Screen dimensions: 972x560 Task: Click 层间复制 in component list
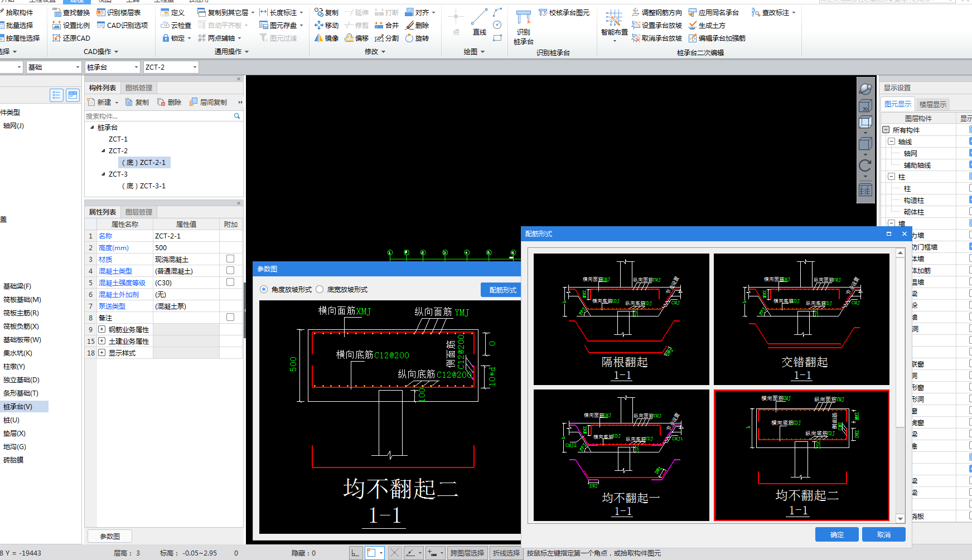point(208,102)
